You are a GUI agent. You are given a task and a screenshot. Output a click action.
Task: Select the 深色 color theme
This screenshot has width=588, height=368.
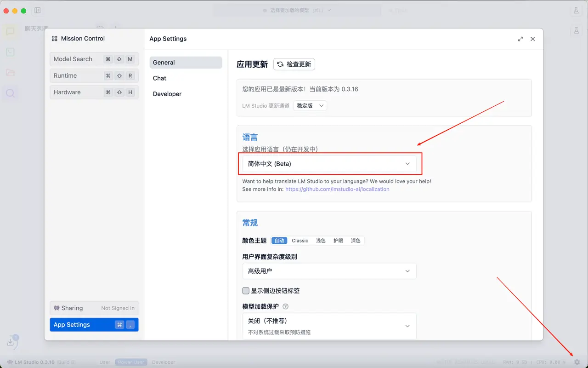point(356,241)
